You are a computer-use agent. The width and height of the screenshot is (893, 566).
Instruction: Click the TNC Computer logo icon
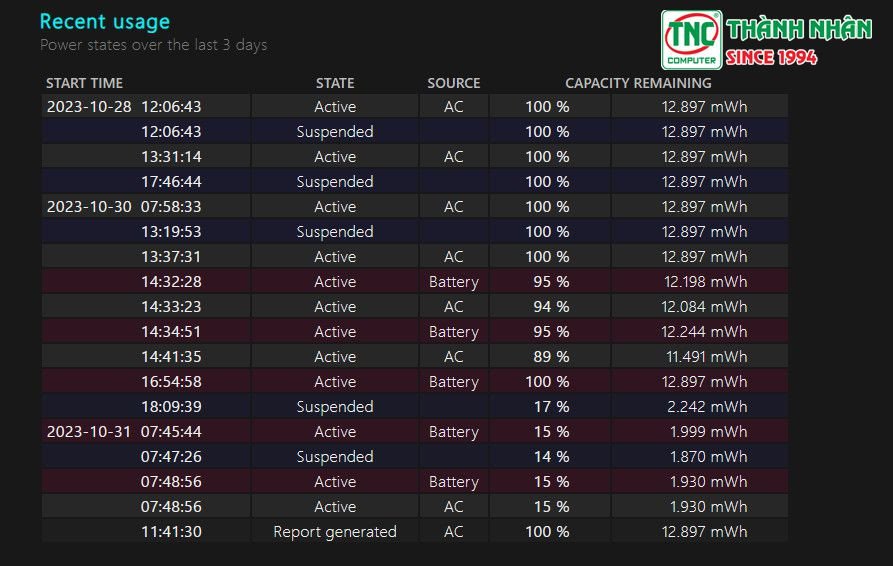point(690,40)
